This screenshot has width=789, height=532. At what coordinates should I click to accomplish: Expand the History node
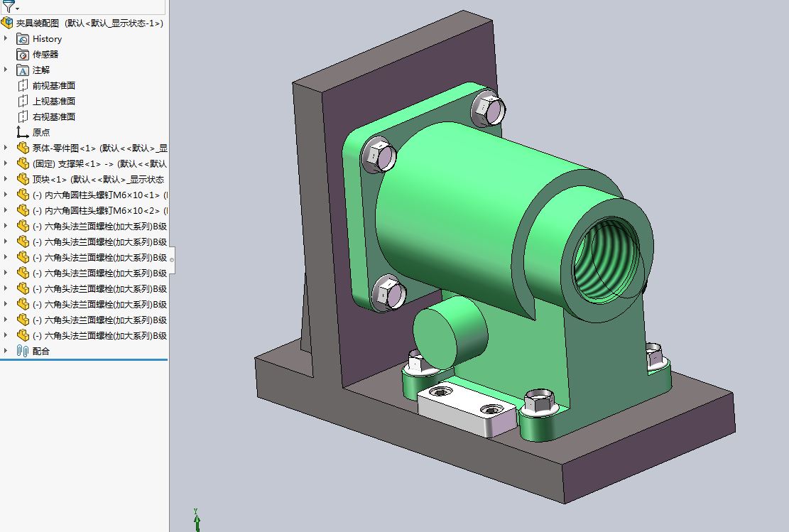(x=6, y=38)
